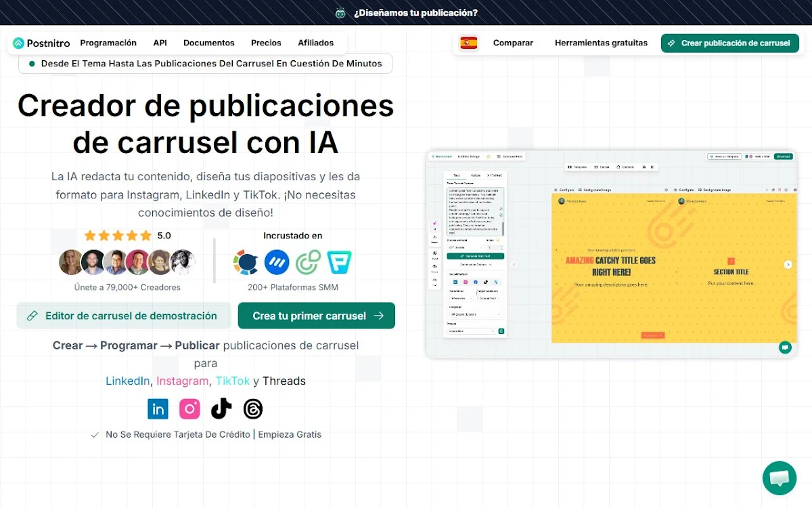Click the ¿Diseñamos tu publicación? banner link

[415, 12]
